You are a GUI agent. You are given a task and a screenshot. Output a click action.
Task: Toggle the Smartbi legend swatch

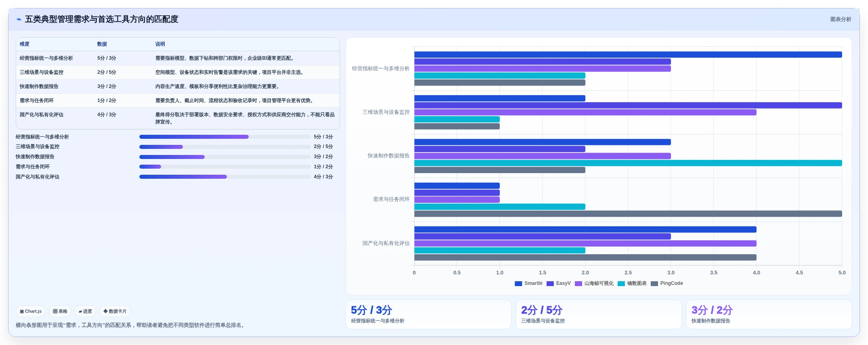pyautogui.click(x=518, y=284)
